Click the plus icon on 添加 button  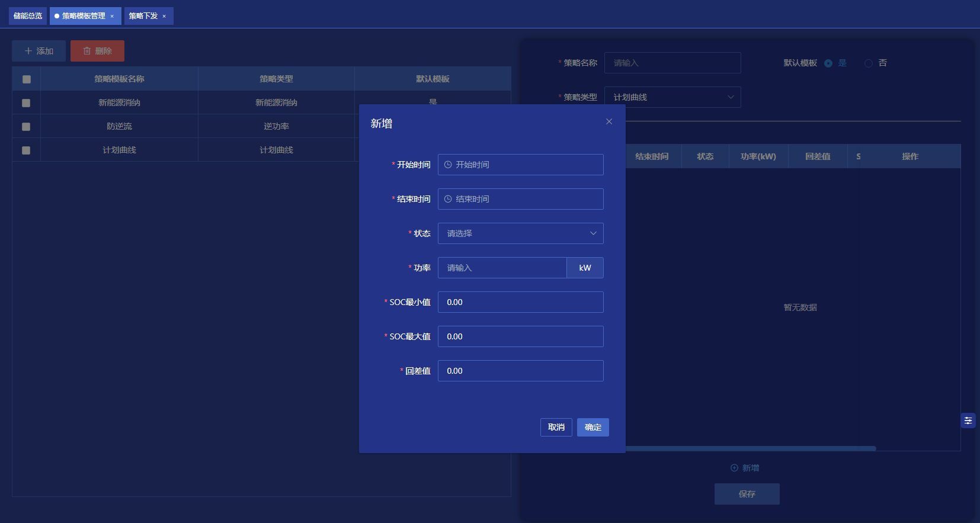(28, 51)
